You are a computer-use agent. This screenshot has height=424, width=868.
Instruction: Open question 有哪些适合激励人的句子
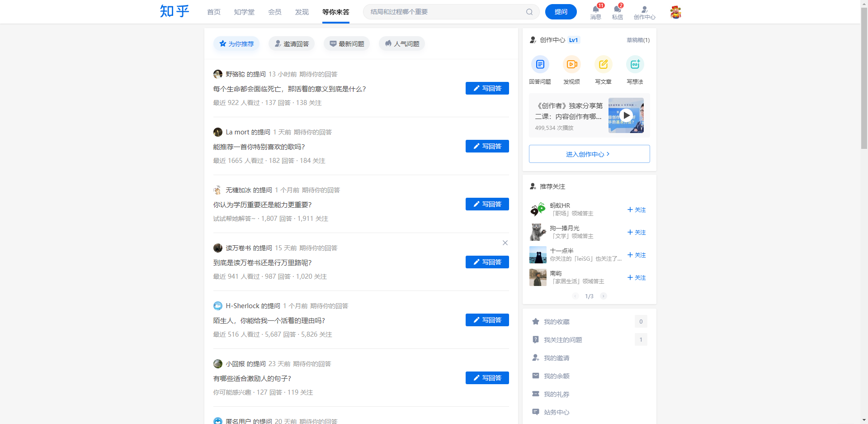pos(252,379)
